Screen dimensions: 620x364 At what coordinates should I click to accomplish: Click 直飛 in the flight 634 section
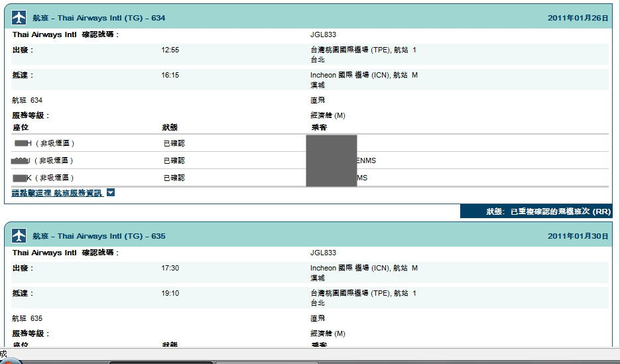tap(318, 100)
